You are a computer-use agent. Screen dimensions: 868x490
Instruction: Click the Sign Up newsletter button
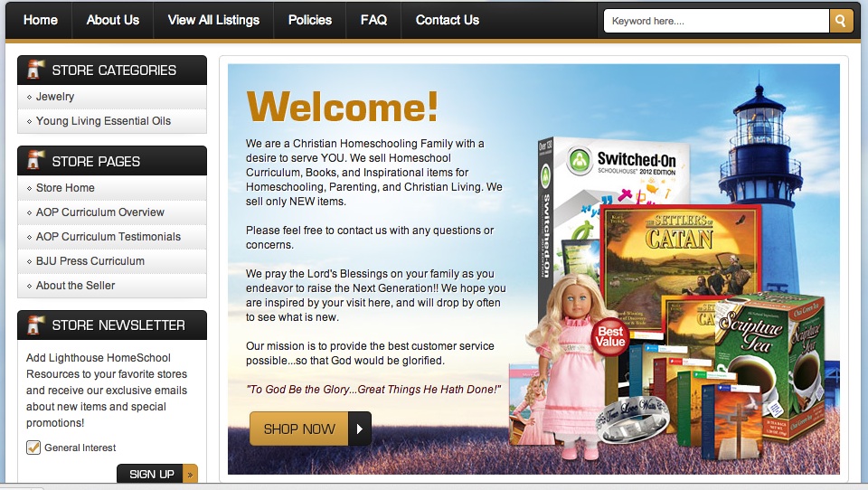[157, 475]
